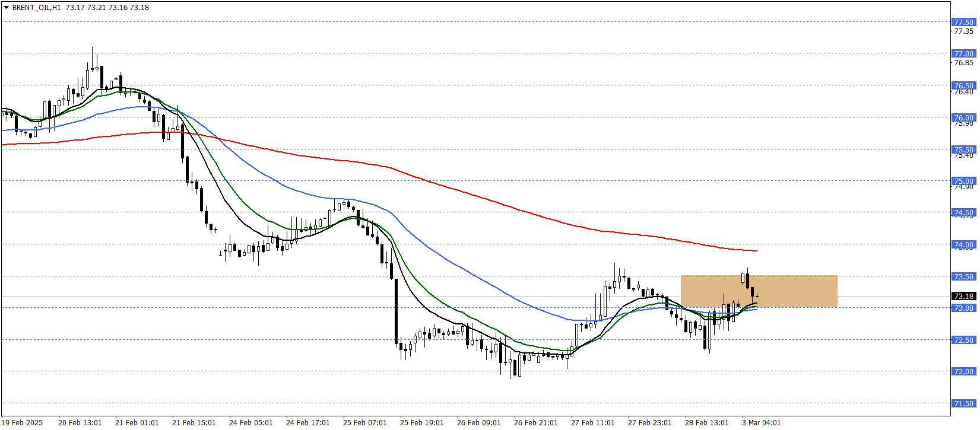Click the 3 Mar 04:01 time label
Image resolution: width=980 pixels, height=430 pixels.
coord(762,423)
